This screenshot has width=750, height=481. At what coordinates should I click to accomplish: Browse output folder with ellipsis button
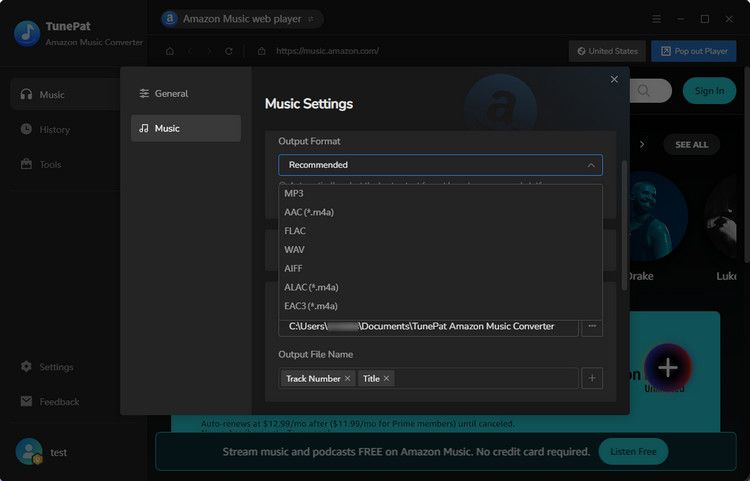(x=592, y=327)
